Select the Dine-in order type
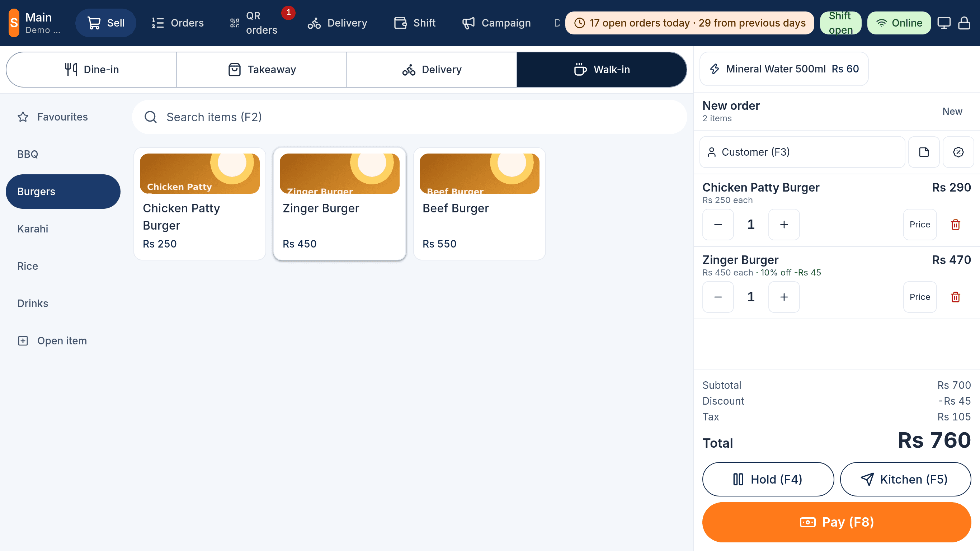This screenshot has height=551, width=980. [91, 70]
